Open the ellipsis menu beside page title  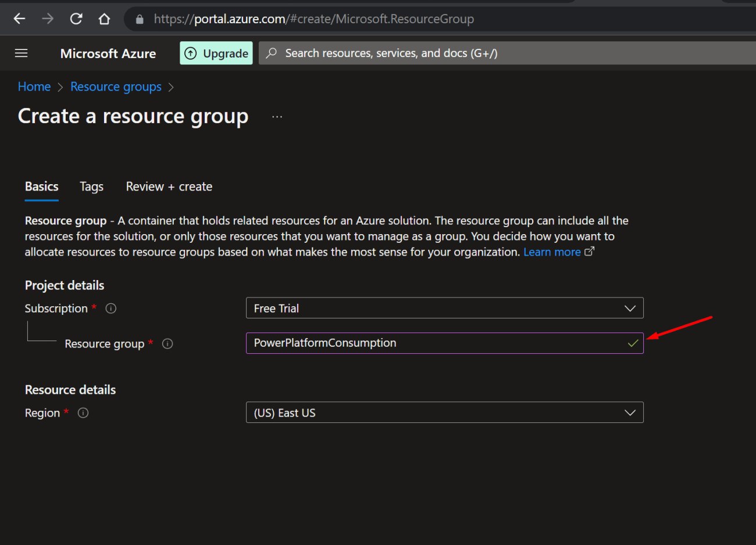(x=277, y=116)
